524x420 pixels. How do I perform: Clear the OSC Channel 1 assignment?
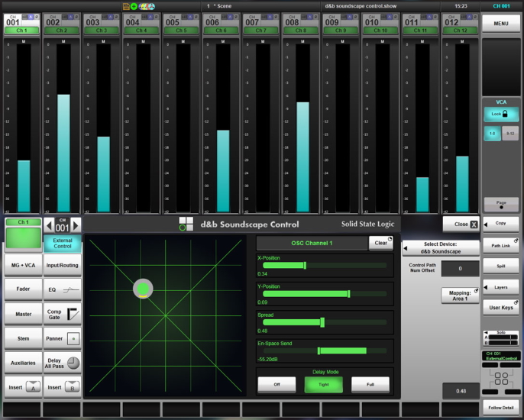pos(381,243)
